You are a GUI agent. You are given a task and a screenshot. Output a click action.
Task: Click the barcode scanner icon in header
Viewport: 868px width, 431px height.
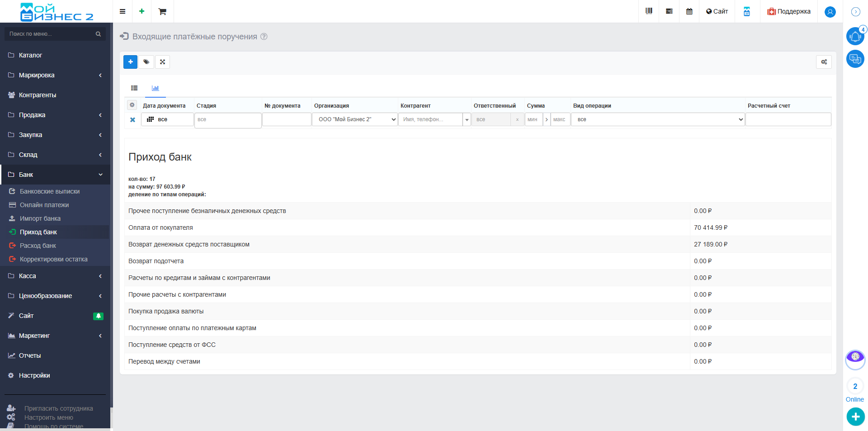(x=649, y=11)
